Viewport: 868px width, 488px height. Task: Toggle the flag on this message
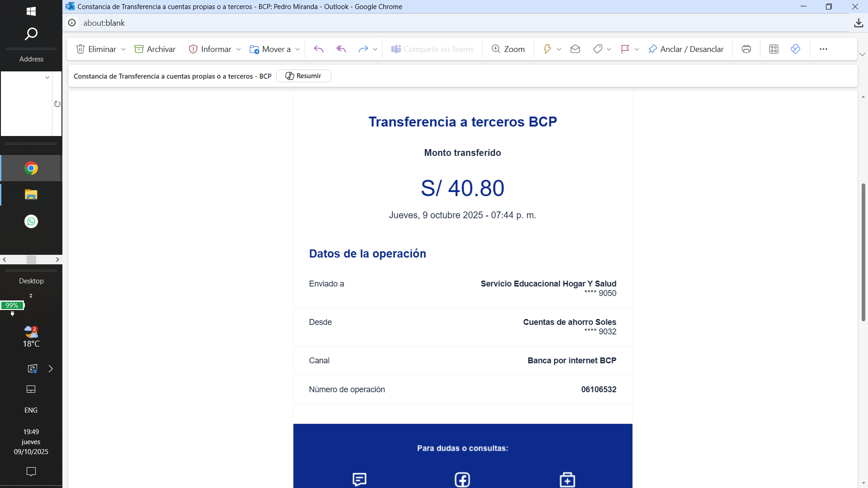pyautogui.click(x=625, y=49)
